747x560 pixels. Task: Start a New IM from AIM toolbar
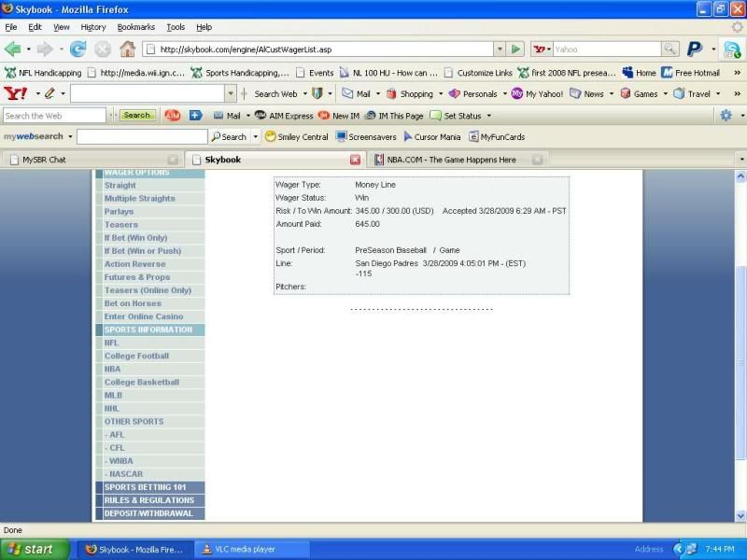point(339,116)
